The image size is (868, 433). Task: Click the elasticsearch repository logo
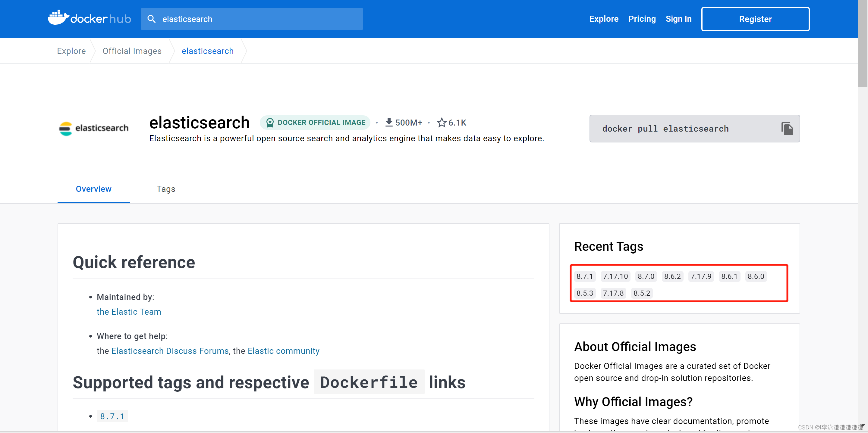coord(93,128)
